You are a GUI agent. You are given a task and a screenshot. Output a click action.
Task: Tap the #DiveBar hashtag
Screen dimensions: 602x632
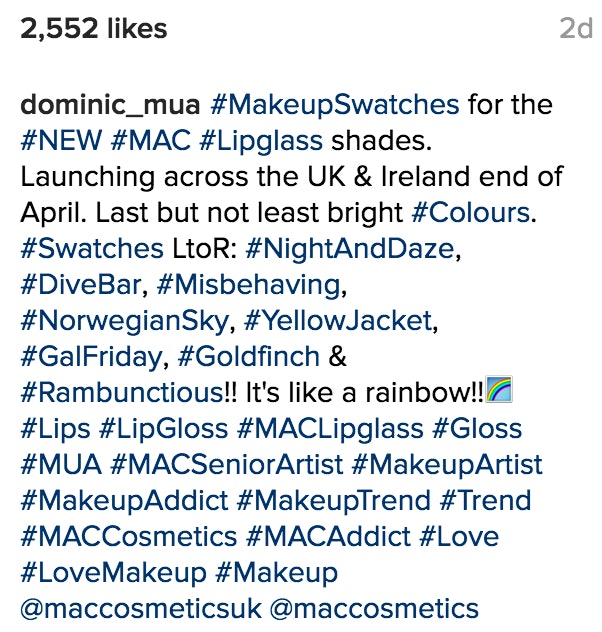click(81, 285)
